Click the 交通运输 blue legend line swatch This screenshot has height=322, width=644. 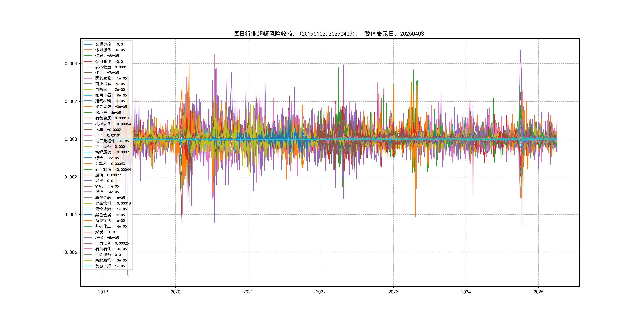88,44
